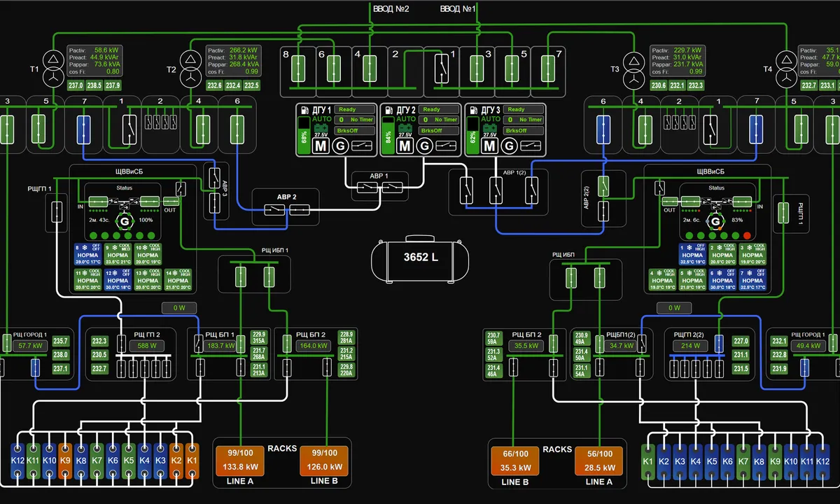Click ДГУ 1 fuel level bar at 68%

304,136
